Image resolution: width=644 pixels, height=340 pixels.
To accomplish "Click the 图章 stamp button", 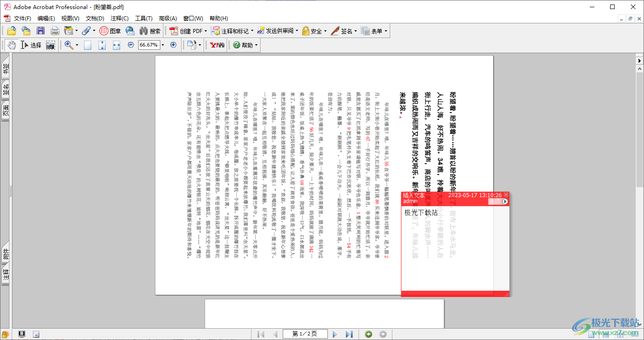I will (x=110, y=31).
